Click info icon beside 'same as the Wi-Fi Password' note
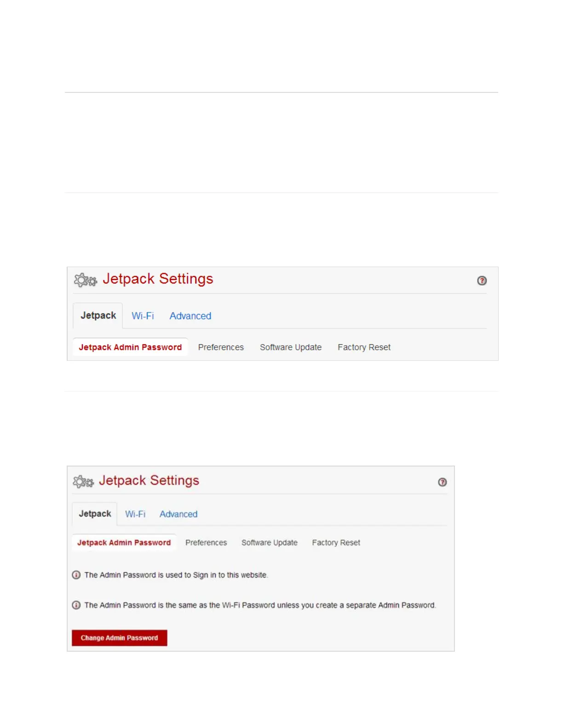The image size is (563, 728). [76, 605]
